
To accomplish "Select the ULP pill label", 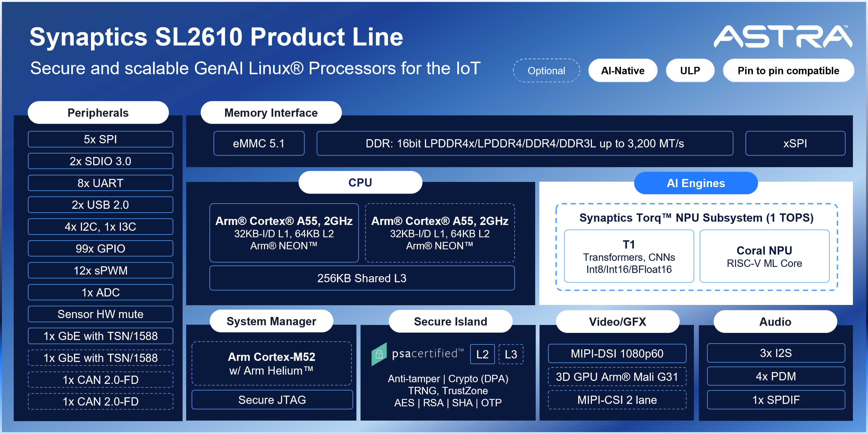I will click(690, 71).
